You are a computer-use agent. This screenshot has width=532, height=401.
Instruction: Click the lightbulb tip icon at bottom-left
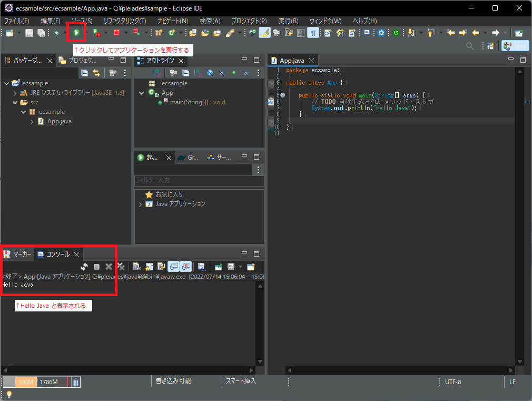(9, 395)
